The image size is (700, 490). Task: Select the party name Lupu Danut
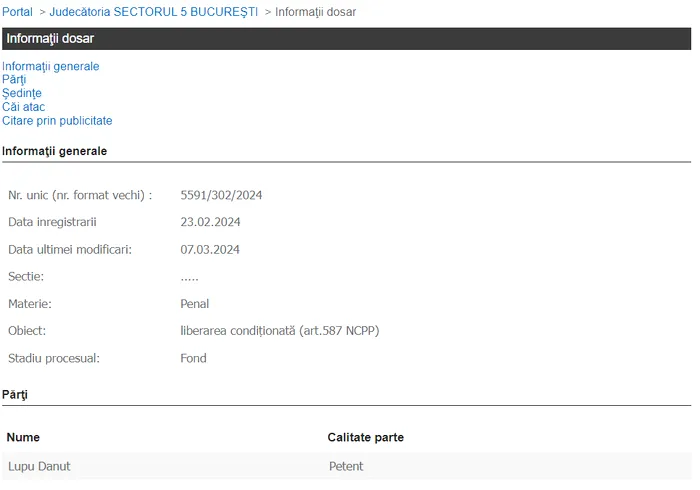tap(39, 466)
